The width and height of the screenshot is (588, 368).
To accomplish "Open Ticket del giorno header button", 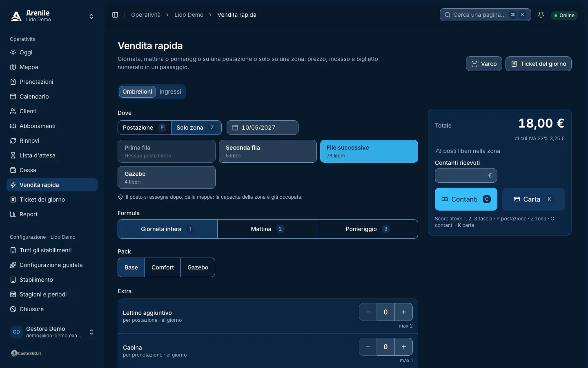I will (539, 64).
